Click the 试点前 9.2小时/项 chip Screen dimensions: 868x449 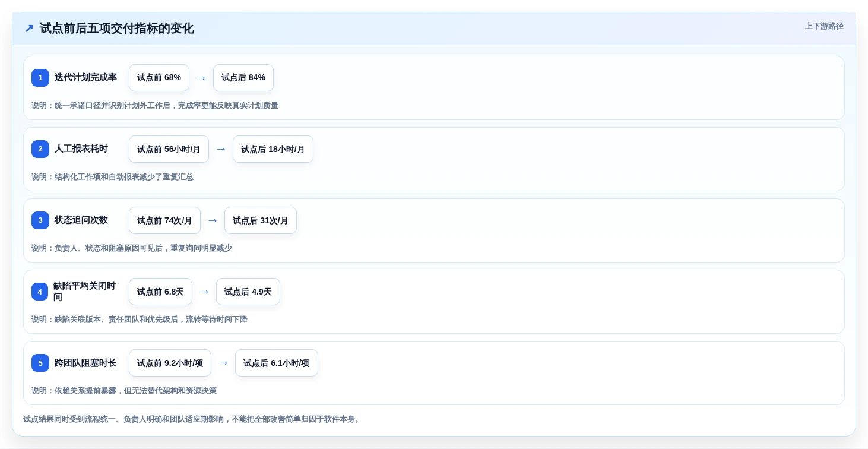(x=170, y=363)
